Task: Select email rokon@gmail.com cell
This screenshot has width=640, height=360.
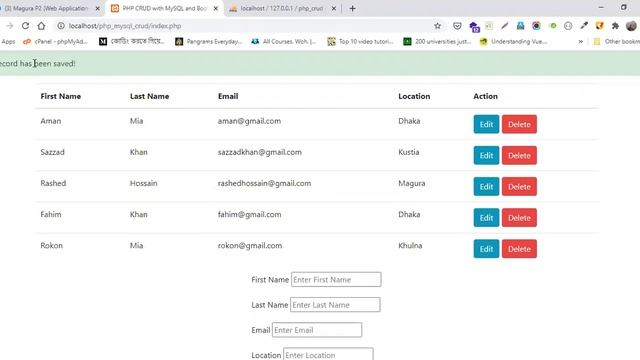Action: pyautogui.click(x=250, y=246)
